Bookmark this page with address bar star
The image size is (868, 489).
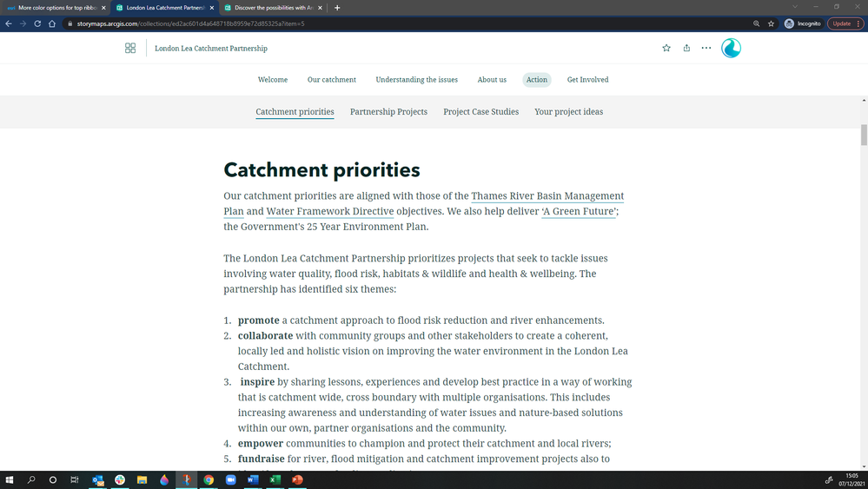[772, 23]
